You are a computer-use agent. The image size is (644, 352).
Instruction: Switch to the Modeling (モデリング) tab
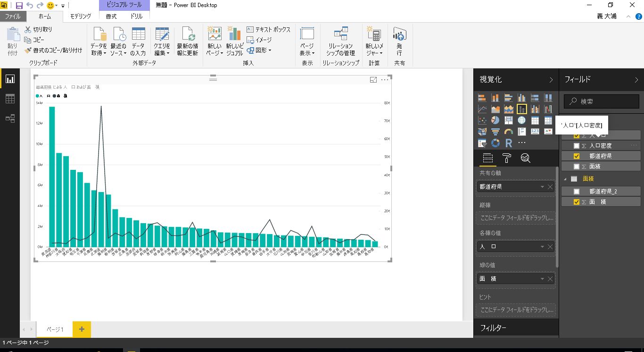tap(81, 17)
